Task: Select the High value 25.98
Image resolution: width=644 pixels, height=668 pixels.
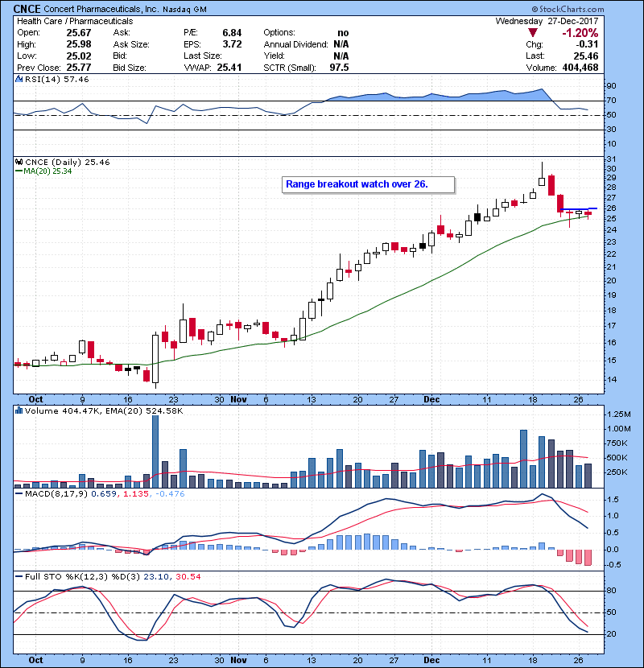Action: tap(79, 44)
